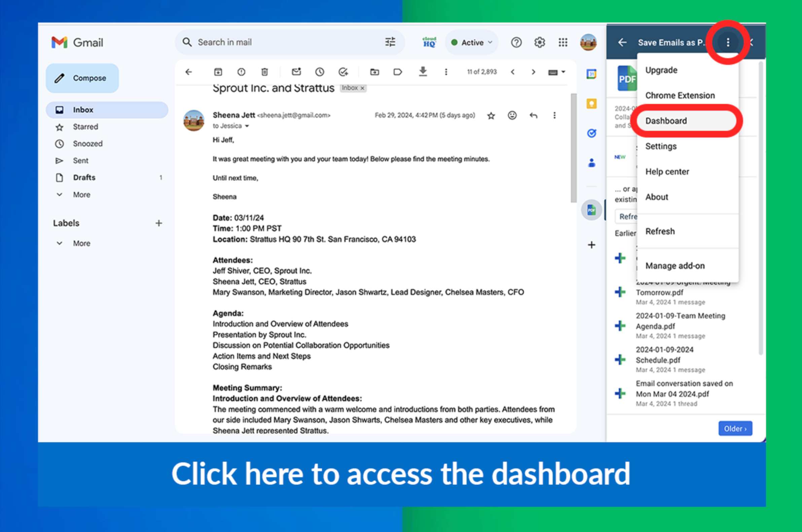Image resolution: width=802 pixels, height=532 pixels.
Task: Mark the email as unread
Action: pyautogui.click(x=296, y=72)
